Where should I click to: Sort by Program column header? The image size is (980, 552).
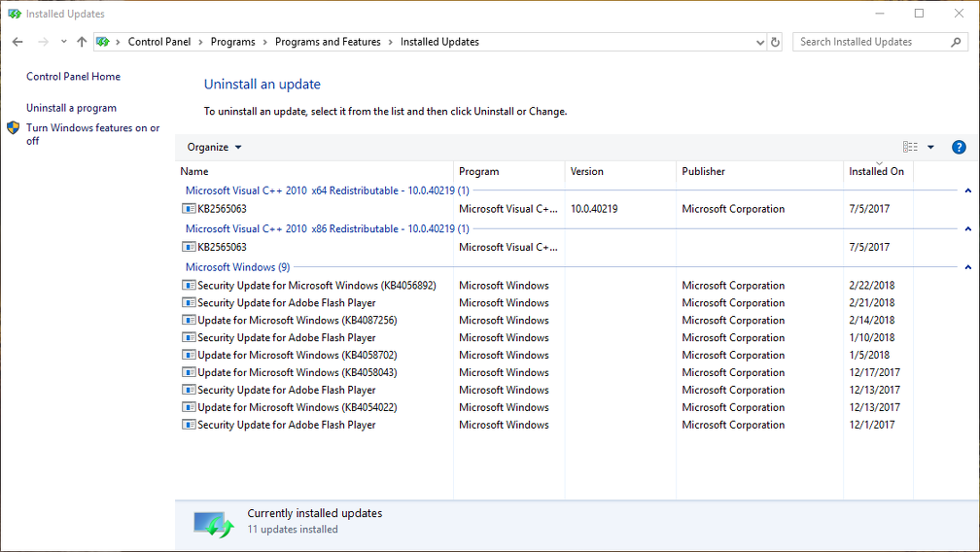pos(508,171)
